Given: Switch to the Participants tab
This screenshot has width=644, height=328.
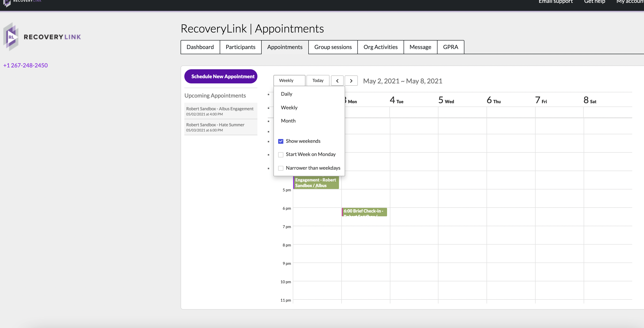Looking at the screenshot, I should 240,47.
